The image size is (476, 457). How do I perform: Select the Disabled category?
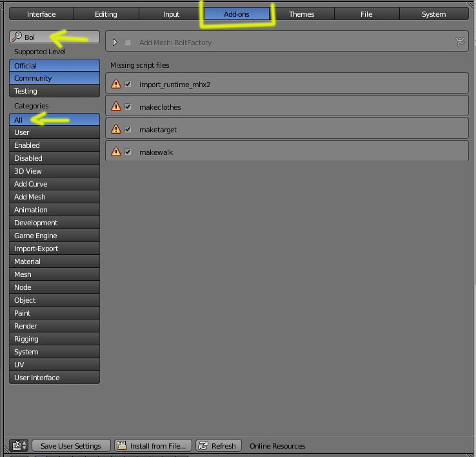[x=55, y=158]
